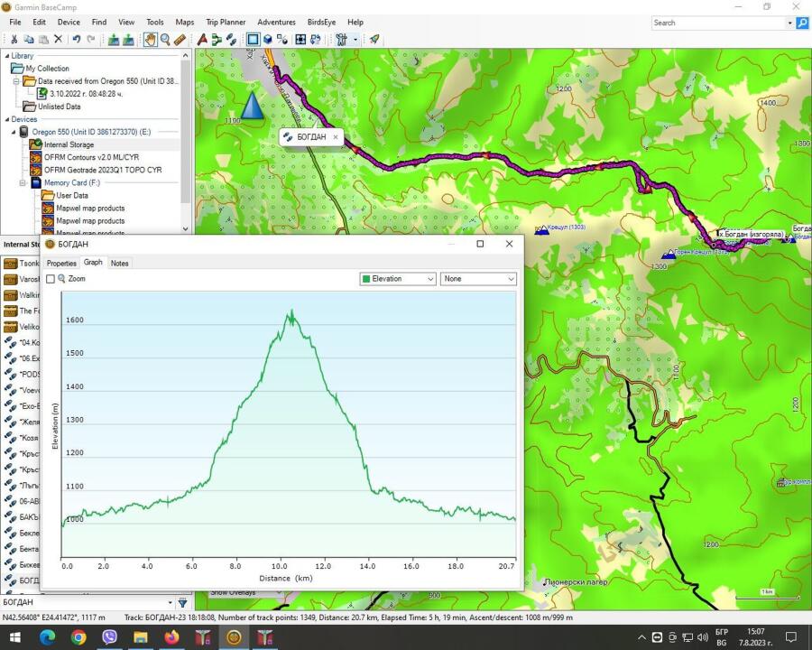Select Internal Storage tree item
This screenshot has height=650, width=812.
pos(69,144)
